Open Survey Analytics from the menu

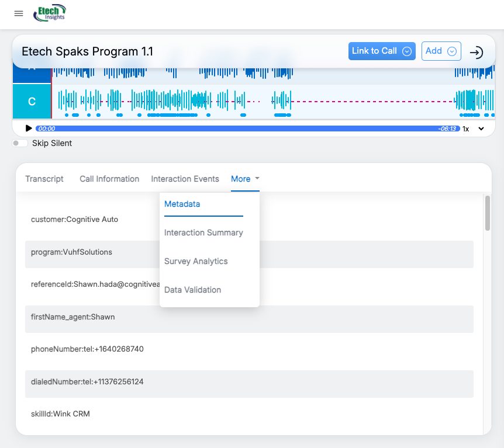click(x=196, y=262)
